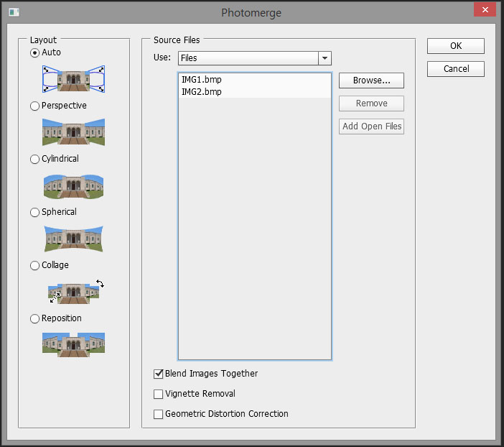Disable Blend Images Together checkbox
The width and height of the screenshot is (504, 447).
click(x=159, y=374)
